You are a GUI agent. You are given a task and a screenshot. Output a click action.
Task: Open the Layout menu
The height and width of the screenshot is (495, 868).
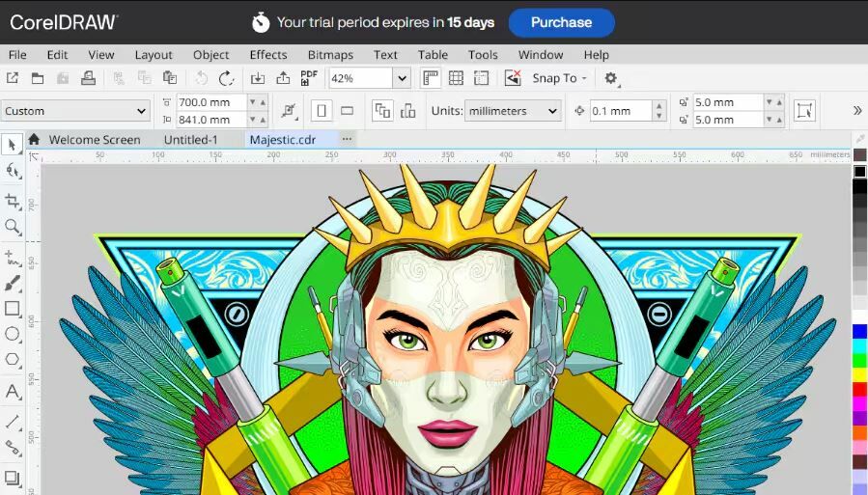[154, 55]
